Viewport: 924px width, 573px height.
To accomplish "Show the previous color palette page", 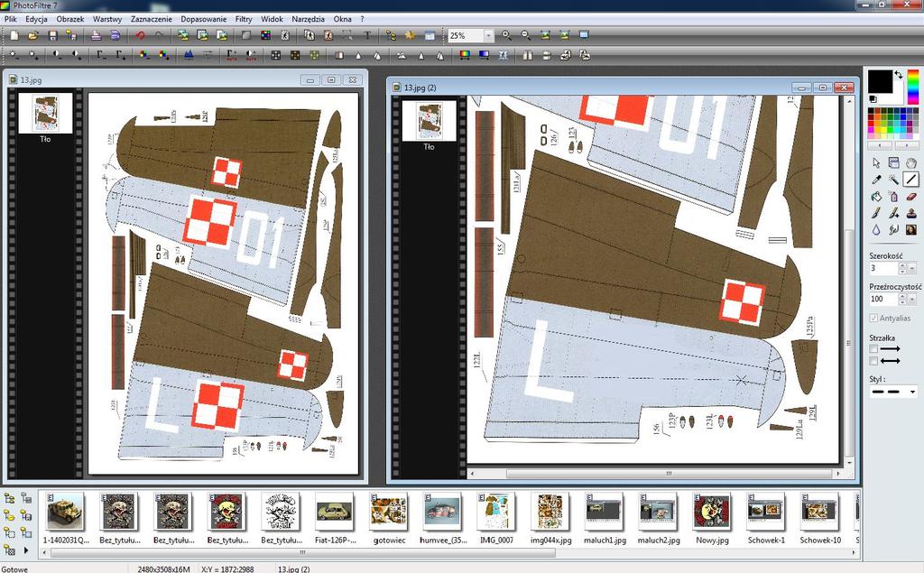I will pyautogui.click(x=881, y=145).
